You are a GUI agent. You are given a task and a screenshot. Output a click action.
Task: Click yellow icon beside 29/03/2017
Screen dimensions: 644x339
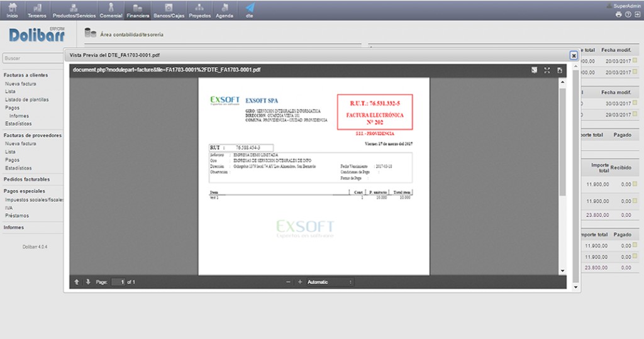tap(635, 114)
